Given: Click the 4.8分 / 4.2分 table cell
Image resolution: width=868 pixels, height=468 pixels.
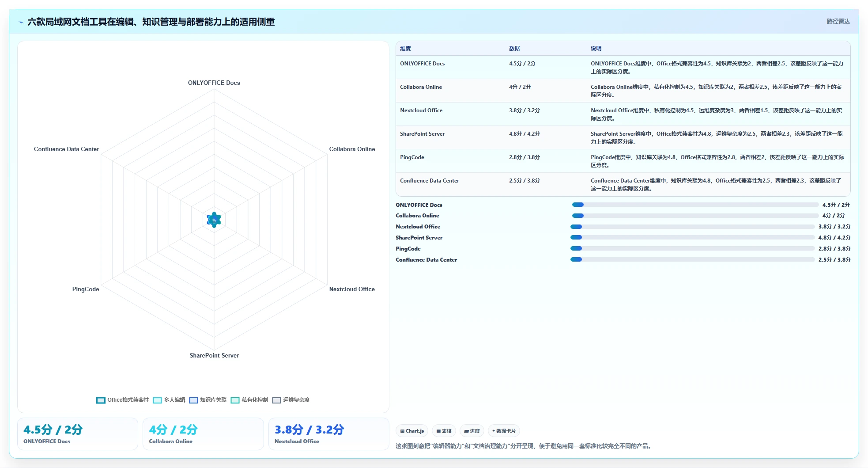Looking at the screenshot, I should coord(525,134).
